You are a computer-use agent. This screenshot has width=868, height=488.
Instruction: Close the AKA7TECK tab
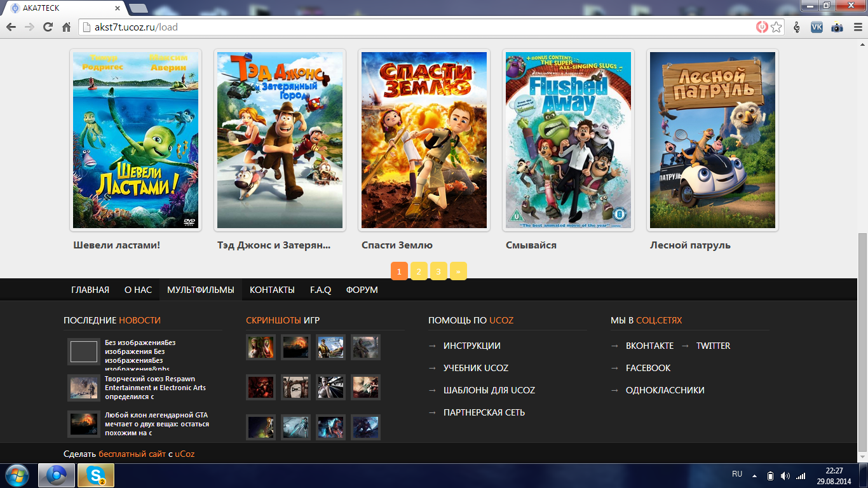point(116,8)
